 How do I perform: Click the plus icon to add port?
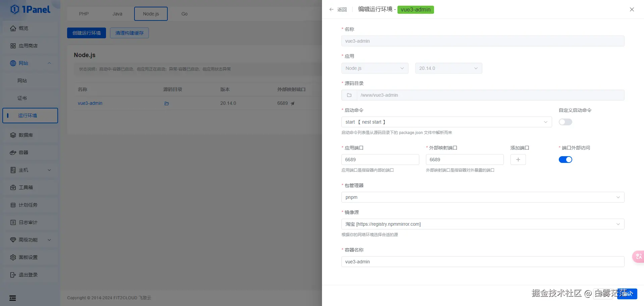click(518, 160)
